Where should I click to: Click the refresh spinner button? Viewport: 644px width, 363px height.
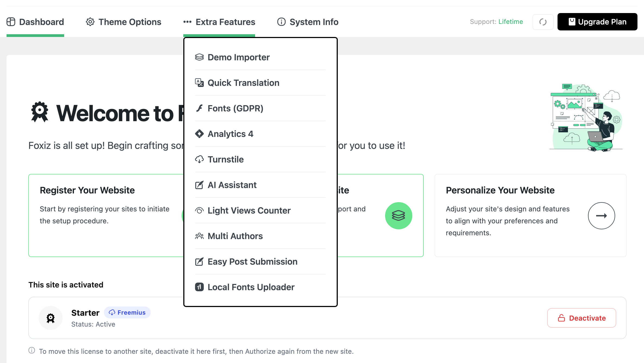(x=543, y=22)
